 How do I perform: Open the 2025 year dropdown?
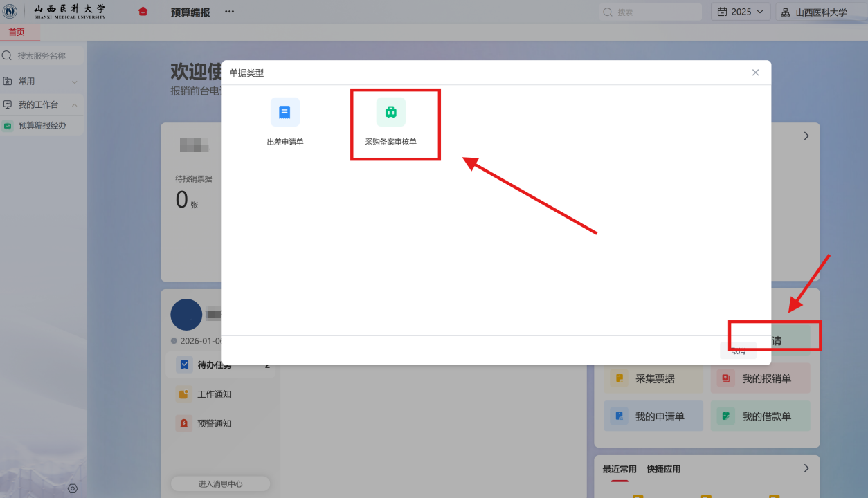click(740, 12)
